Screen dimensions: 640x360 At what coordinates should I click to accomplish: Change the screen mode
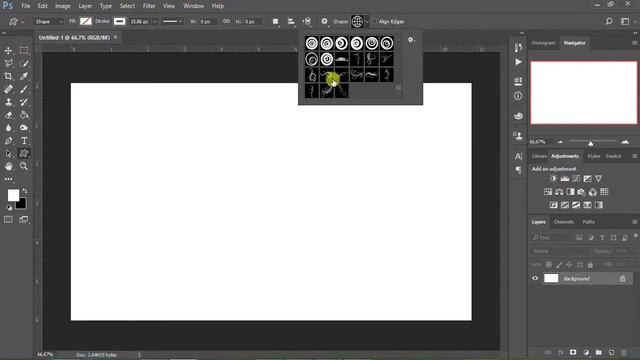click(x=24, y=220)
